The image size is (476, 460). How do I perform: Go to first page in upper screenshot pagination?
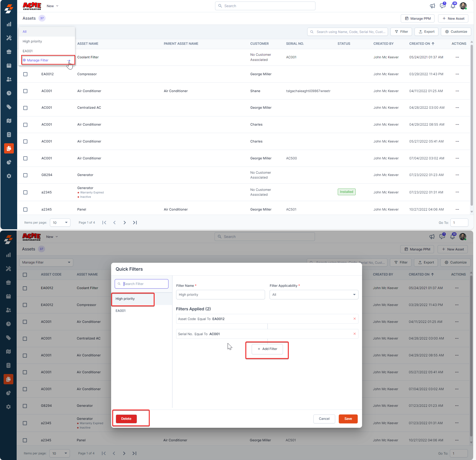pyautogui.click(x=104, y=223)
